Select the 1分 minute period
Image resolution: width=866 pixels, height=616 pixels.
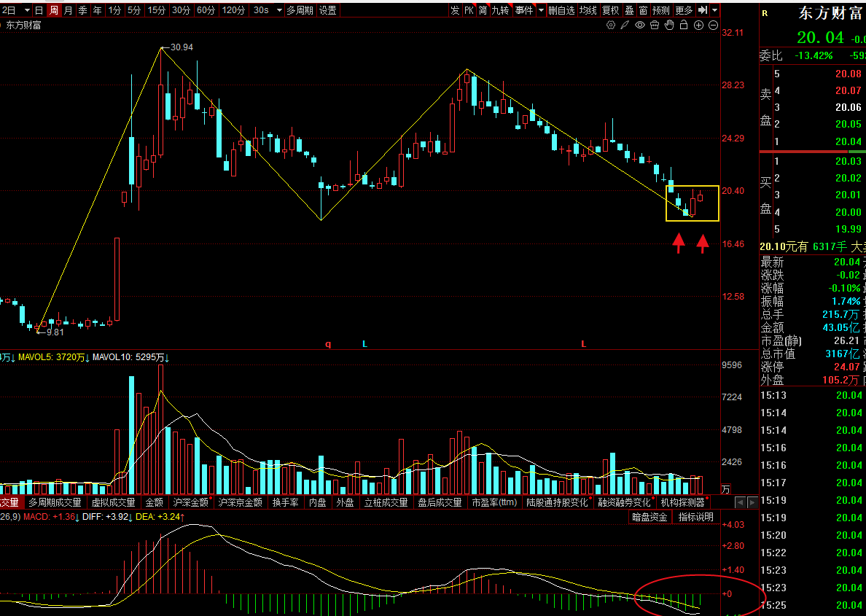[x=114, y=10]
